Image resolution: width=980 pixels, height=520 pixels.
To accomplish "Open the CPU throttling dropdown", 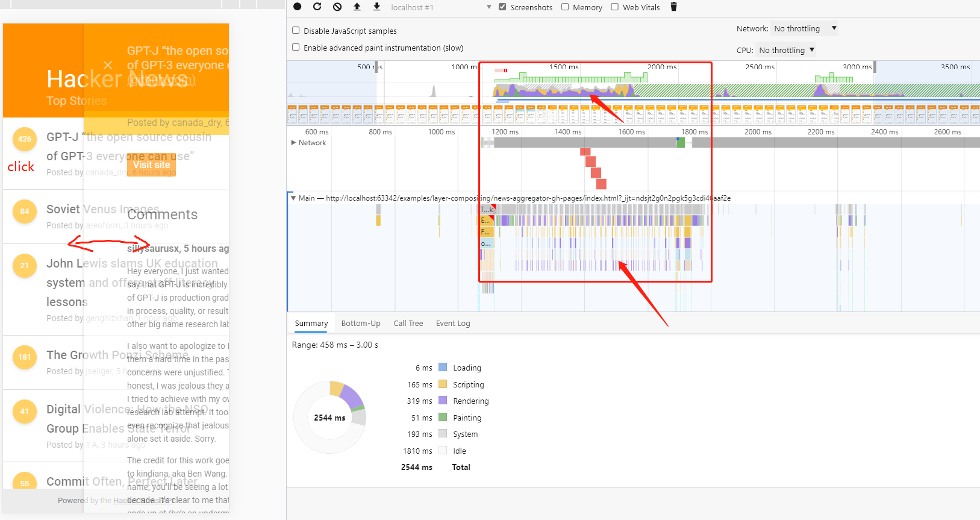I will (x=786, y=50).
